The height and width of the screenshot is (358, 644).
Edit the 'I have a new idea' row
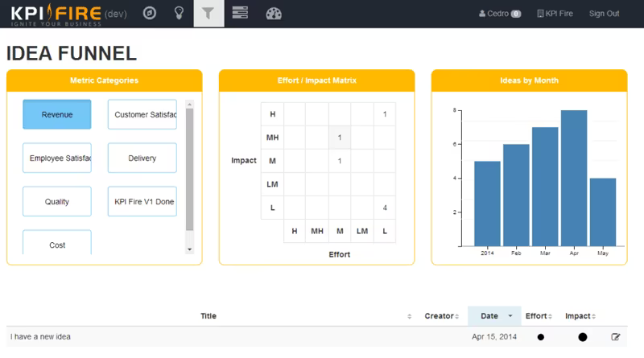(x=615, y=337)
